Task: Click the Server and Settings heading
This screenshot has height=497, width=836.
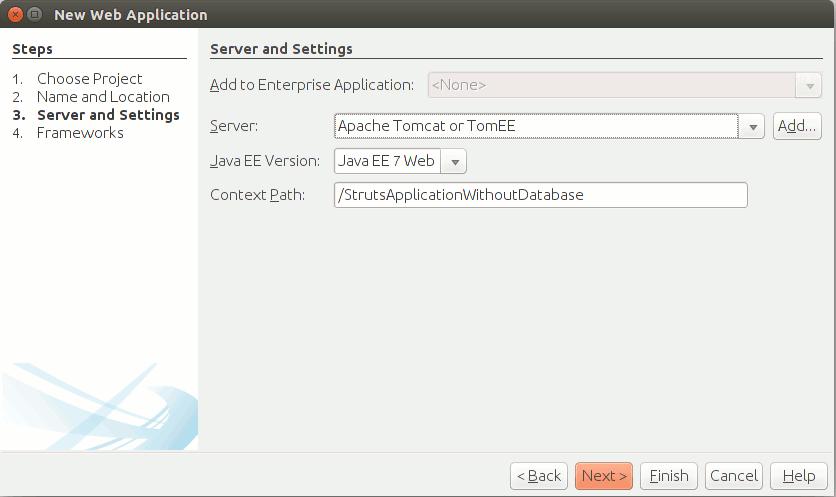Action: [x=282, y=49]
